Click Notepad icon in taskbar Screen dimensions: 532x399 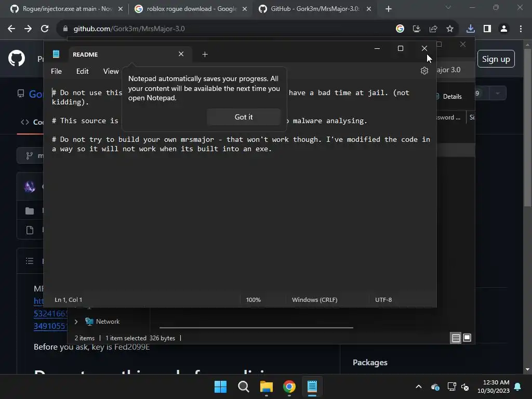click(312, 387)
